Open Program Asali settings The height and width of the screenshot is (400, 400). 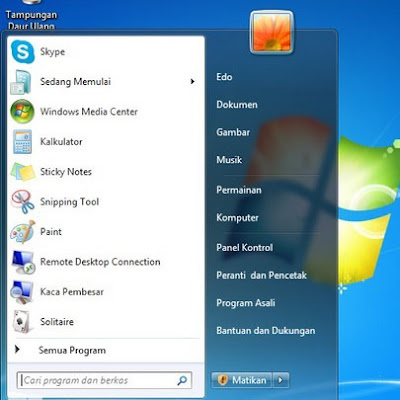246,303
